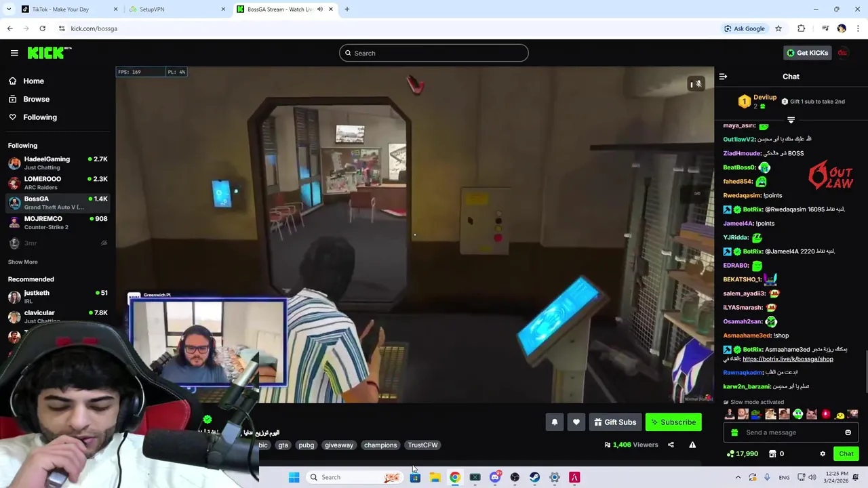Open HadeelGaming channel in Following list
This screenshot has width=868, height=488.
(58, 163)
